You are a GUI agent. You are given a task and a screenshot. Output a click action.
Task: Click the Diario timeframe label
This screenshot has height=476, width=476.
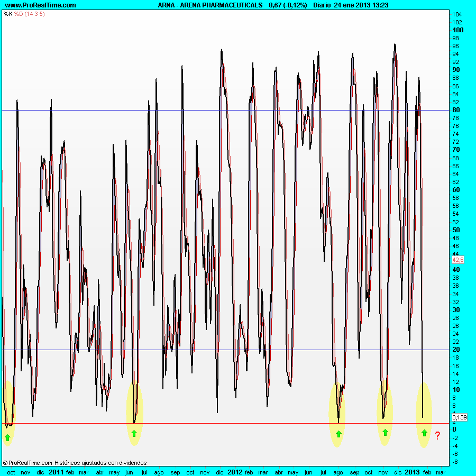[322, 5]
